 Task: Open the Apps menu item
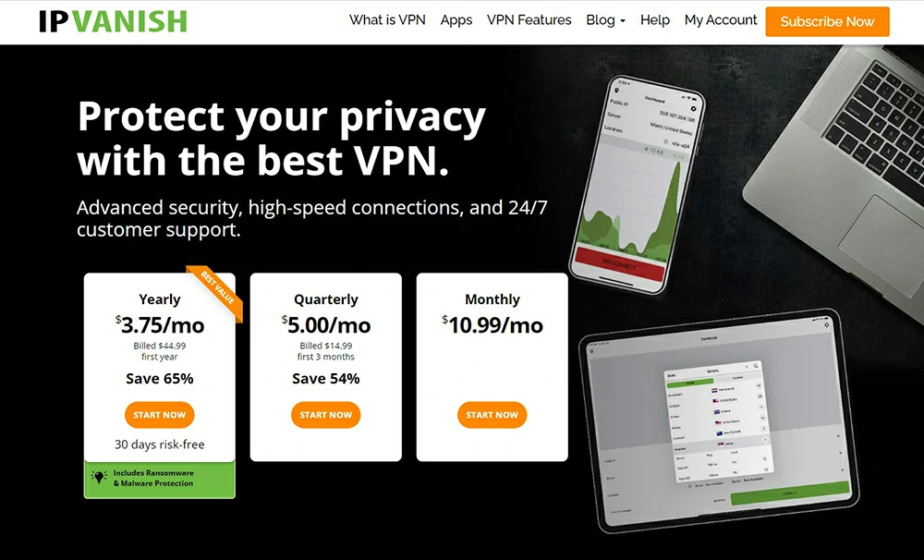click(456, 20)
